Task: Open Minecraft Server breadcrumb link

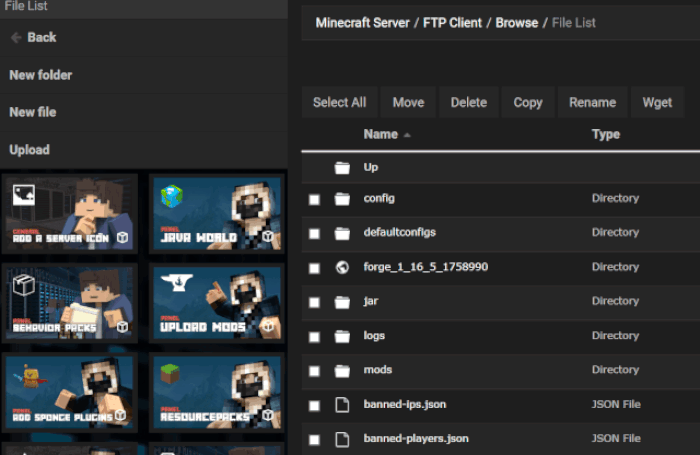Action: click(362, 23)
